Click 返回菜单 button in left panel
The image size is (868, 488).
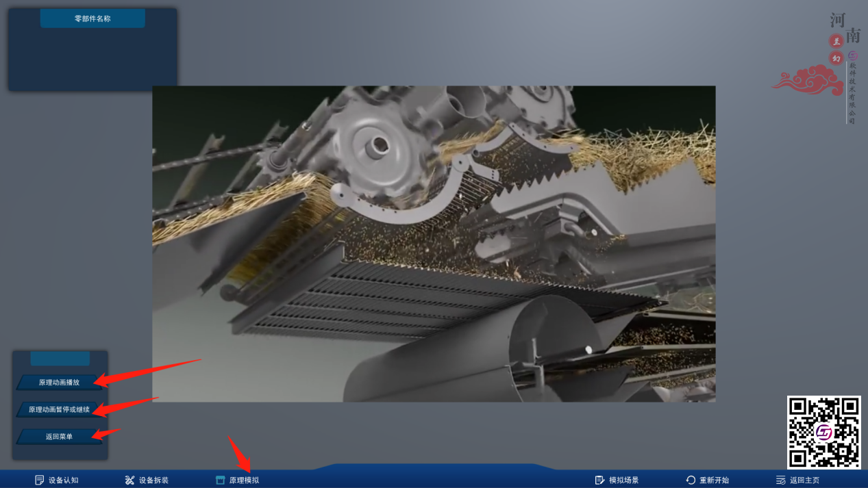pos(59,436)
